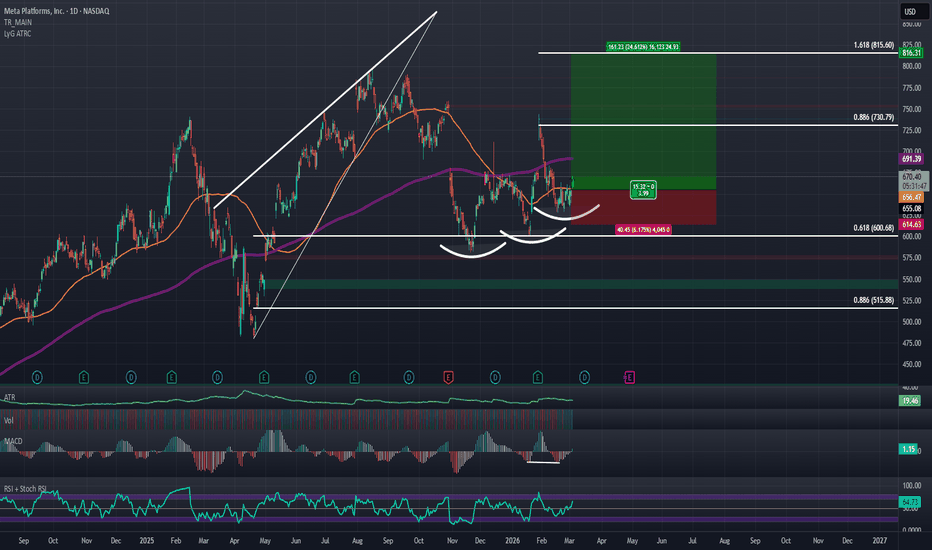Select the MACD pane label

(13, 441)
